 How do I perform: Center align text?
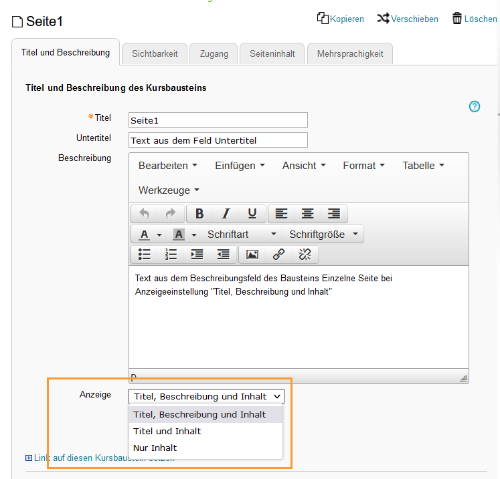[307, 213]
